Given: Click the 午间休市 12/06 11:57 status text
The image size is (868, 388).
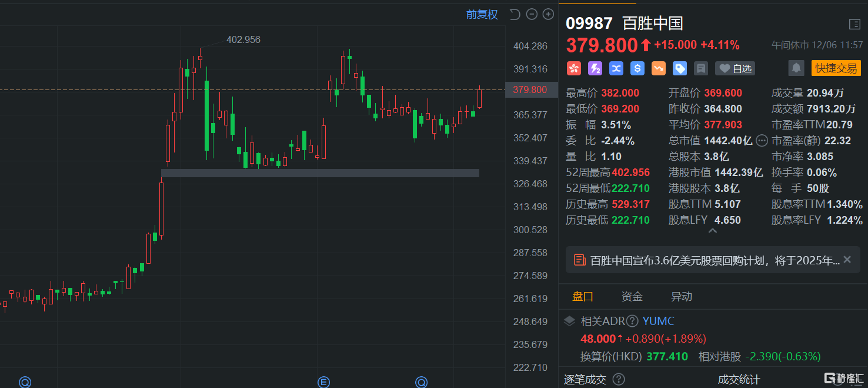Looking at the screenshot, I should (817, 45).
